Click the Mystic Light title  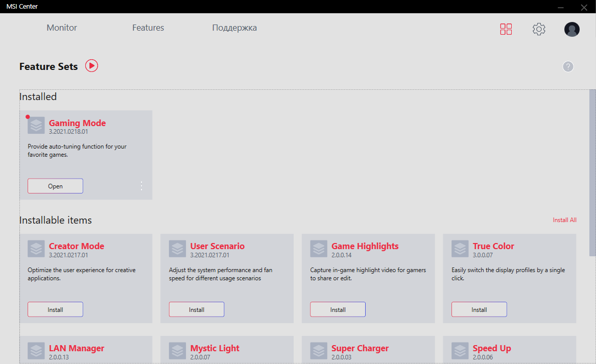click(x=215, y=348)
